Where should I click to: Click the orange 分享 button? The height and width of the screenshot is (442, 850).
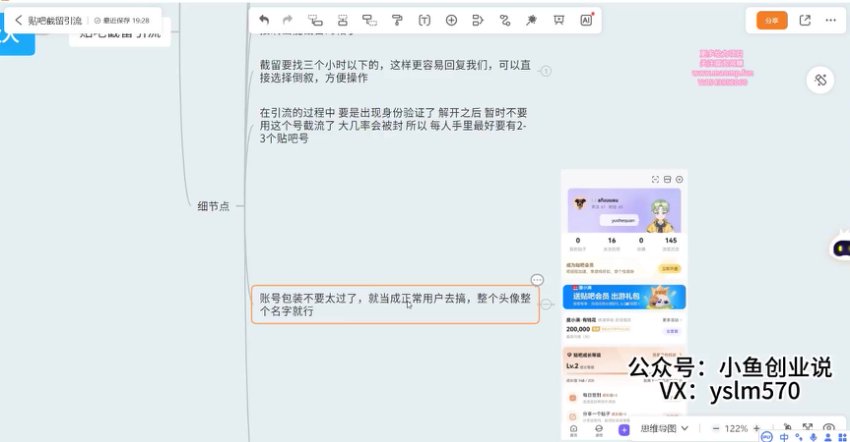(x=771, y=20)
